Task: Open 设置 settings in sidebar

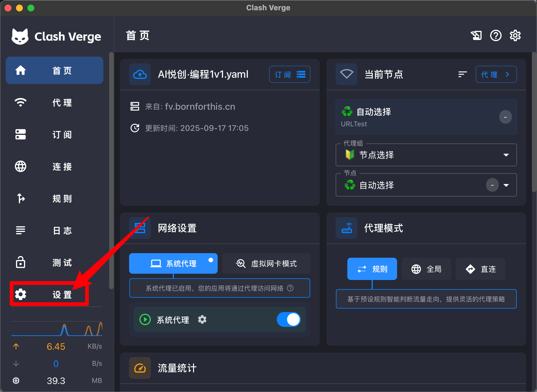Action: tap(55, 294)
